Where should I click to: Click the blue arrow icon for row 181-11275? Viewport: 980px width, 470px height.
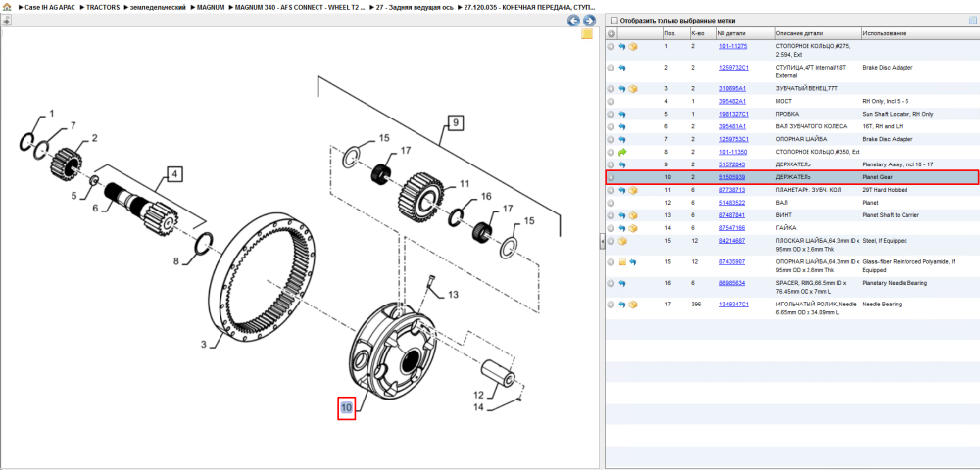(x=622, y=46)
